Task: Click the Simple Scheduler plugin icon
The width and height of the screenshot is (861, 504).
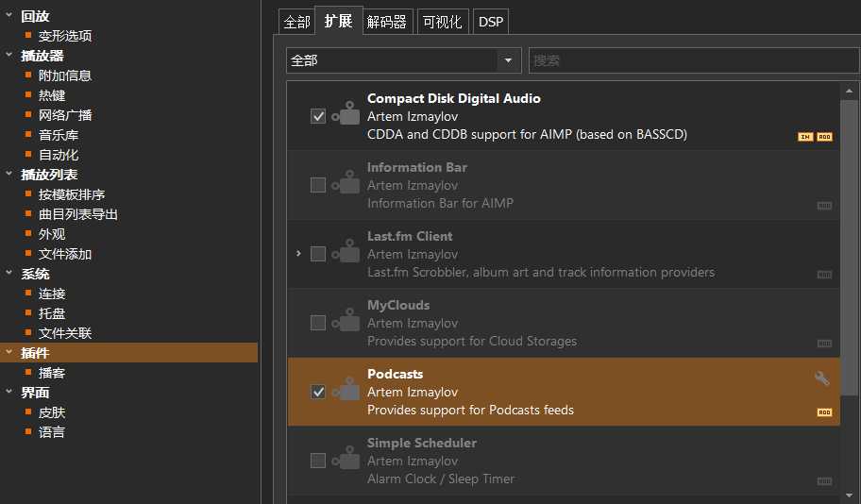Action: coord(348,460)
